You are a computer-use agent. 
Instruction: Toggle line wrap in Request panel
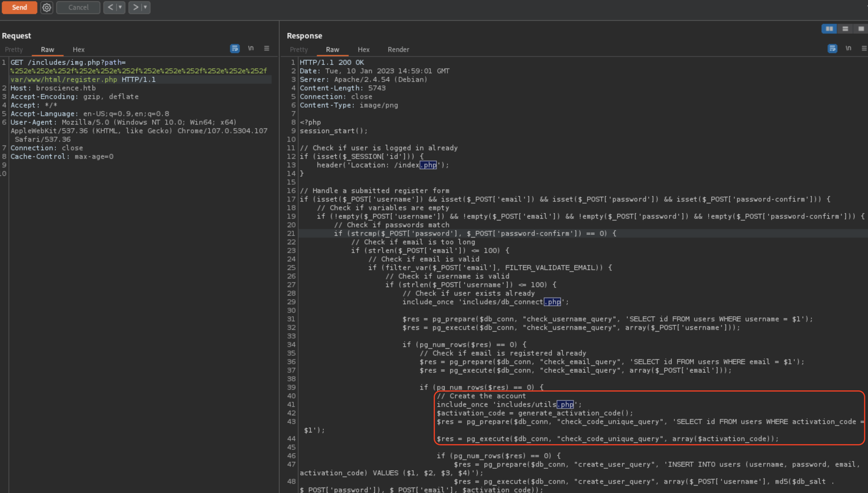(235, 49)
